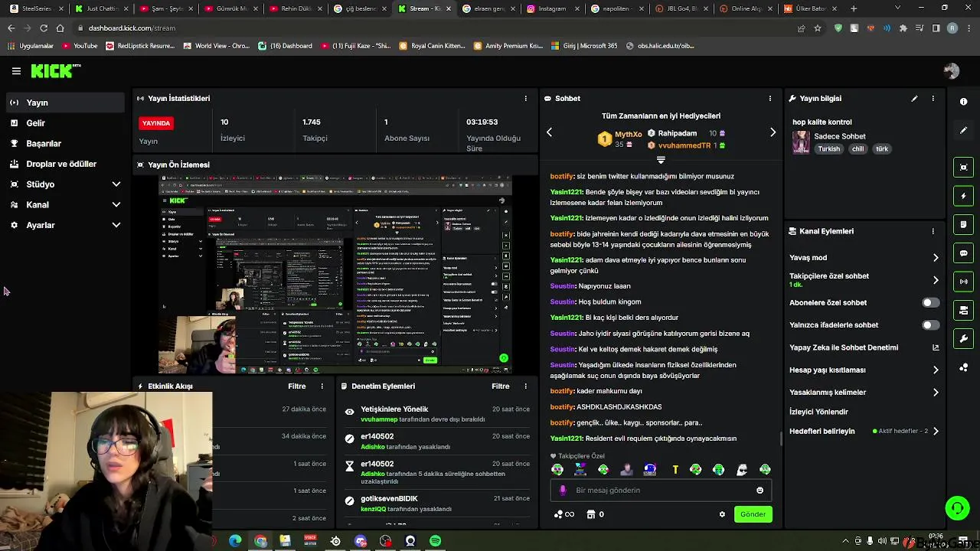The height and width of the screenshot is (551, 980).
Task: Select Gelir in the sidebar
Action: (x=65, y=123)
